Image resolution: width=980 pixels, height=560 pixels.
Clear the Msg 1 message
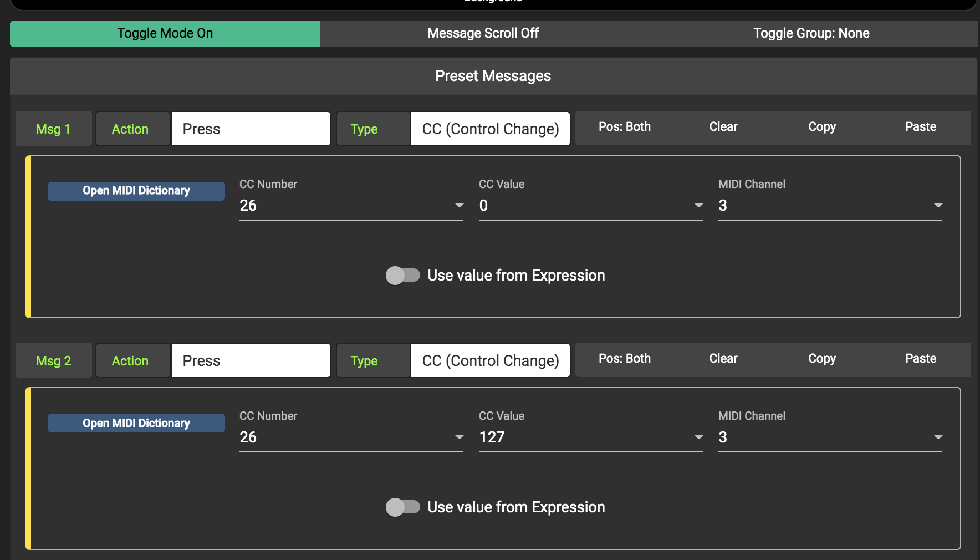pyautogui.click(x=723, y=127)
